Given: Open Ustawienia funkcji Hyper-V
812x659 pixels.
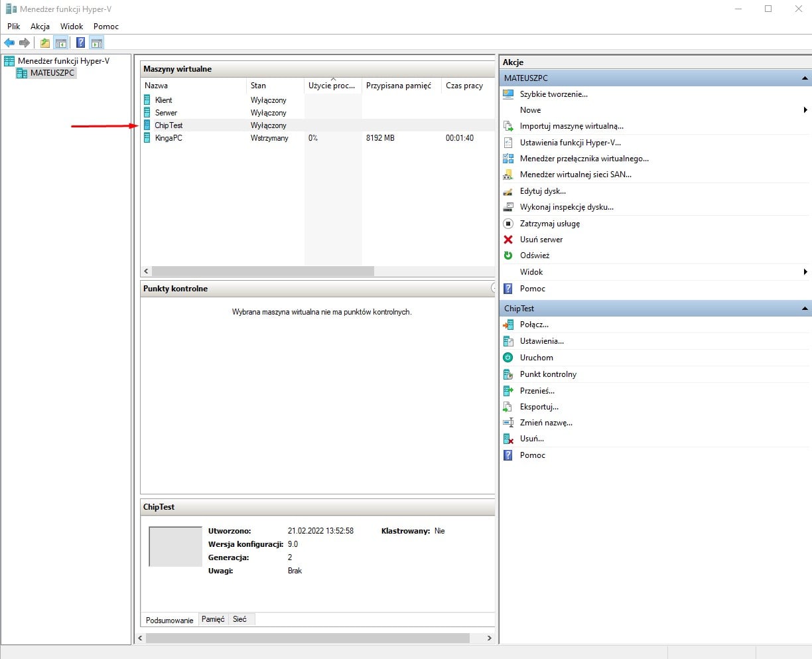Looking at the screenshot, I should tap(570, 143).
